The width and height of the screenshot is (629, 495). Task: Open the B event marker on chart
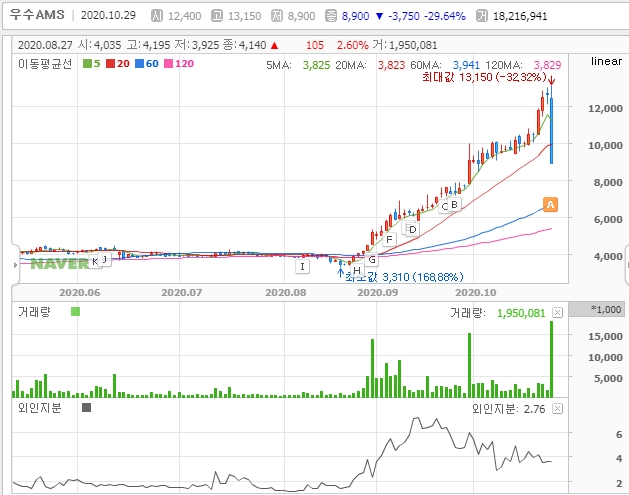(454, 205)
